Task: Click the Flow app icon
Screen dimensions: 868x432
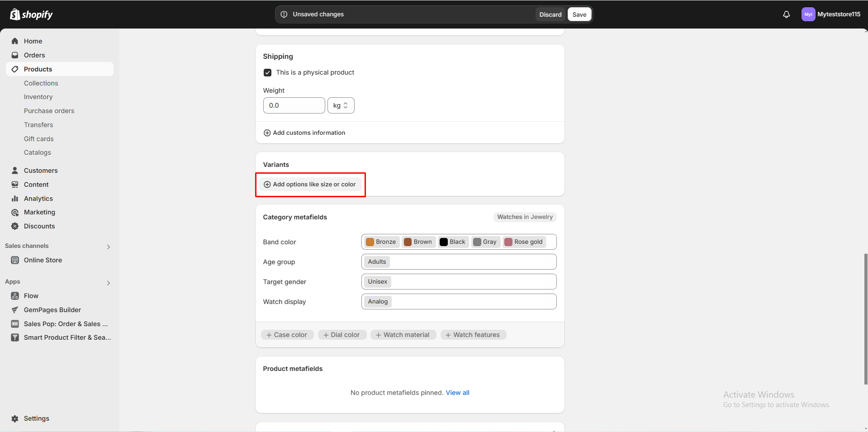Action: coord(15,296)
